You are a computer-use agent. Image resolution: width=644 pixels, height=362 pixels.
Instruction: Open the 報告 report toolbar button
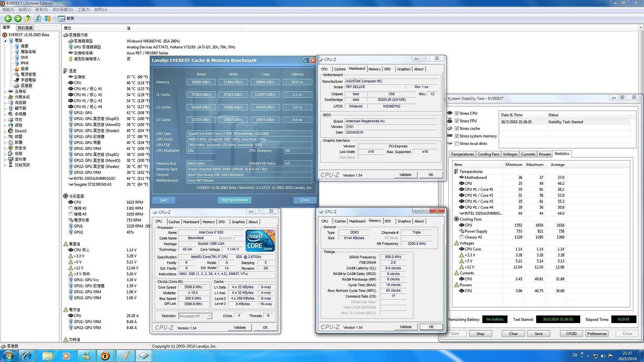66,19
